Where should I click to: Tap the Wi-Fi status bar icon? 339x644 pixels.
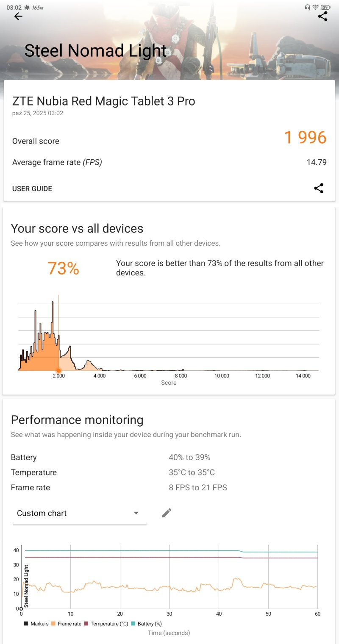point(316,7)
